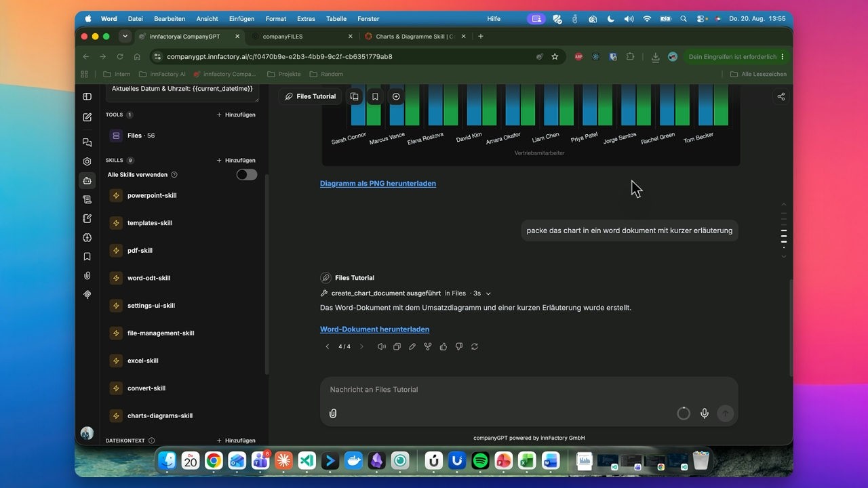Click the Nachricht an Files Tutorial input field
868x488 pixels.
coord(529,390)
